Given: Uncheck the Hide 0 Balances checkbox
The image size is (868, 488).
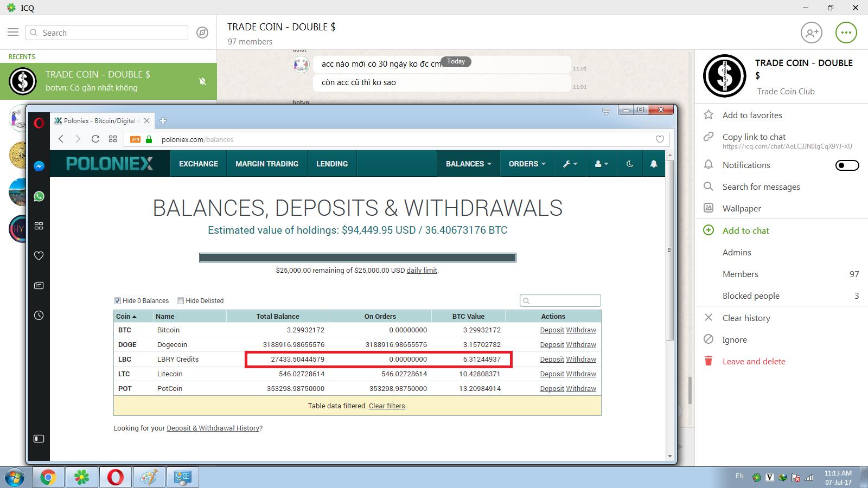Looking at the screenshot, I should tap(117, 301).
